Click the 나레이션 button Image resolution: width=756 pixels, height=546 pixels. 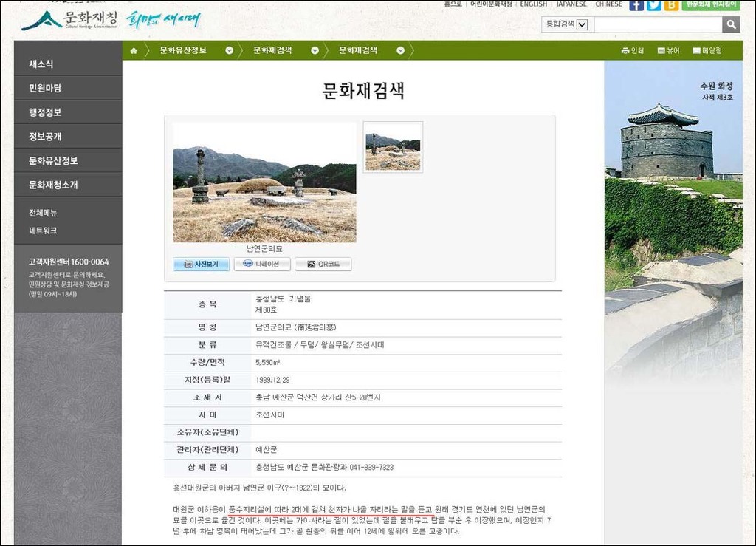262,264
